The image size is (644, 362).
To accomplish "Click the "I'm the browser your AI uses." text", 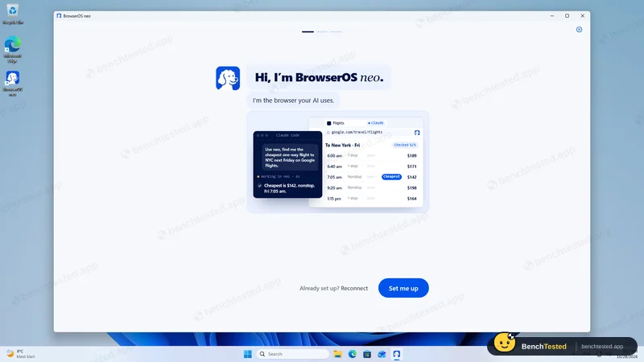I will click(x=293, y=100).
